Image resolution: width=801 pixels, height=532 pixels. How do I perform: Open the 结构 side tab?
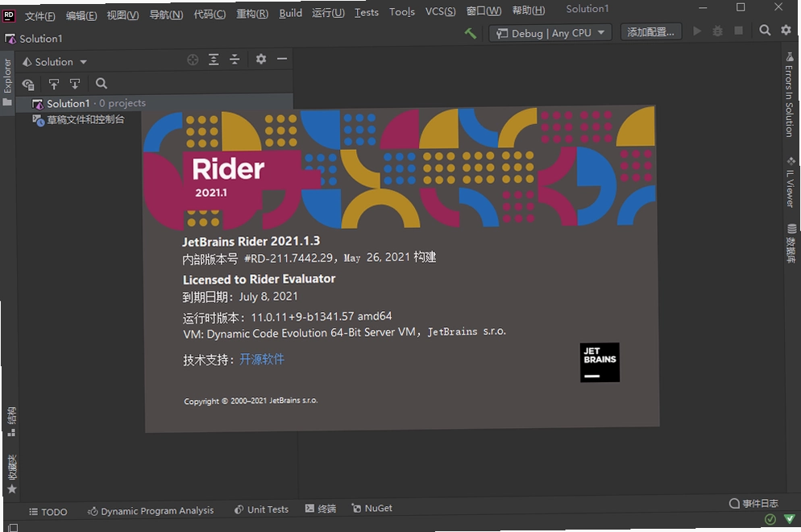pos(11,422)
